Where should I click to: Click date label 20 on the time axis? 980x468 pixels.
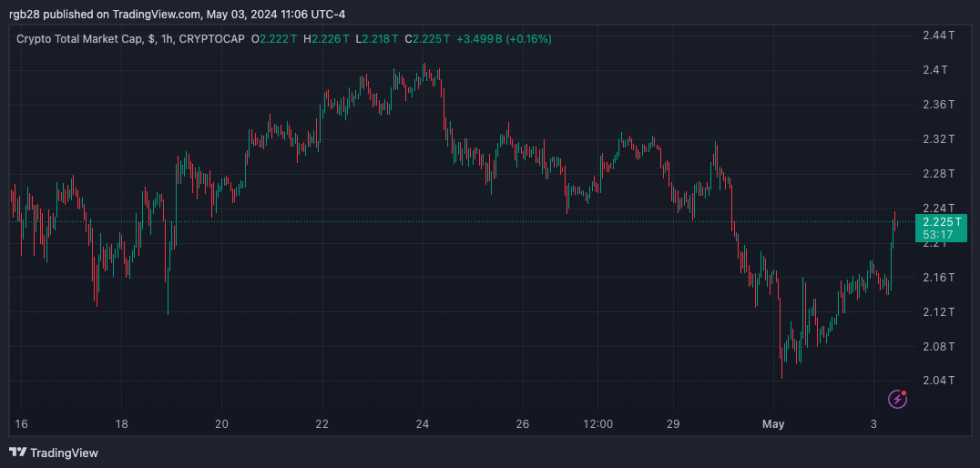[222, 424]
